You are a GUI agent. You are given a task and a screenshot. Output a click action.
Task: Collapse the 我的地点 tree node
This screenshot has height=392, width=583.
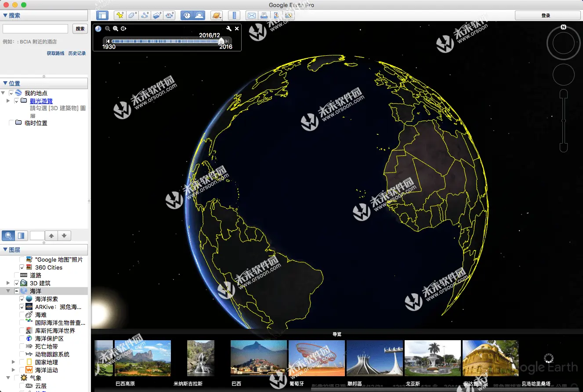[x=4, y=93]
